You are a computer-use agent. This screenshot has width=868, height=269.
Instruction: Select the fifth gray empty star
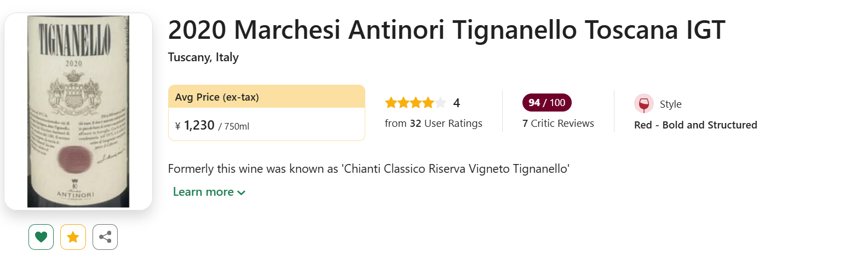[440, 103]
